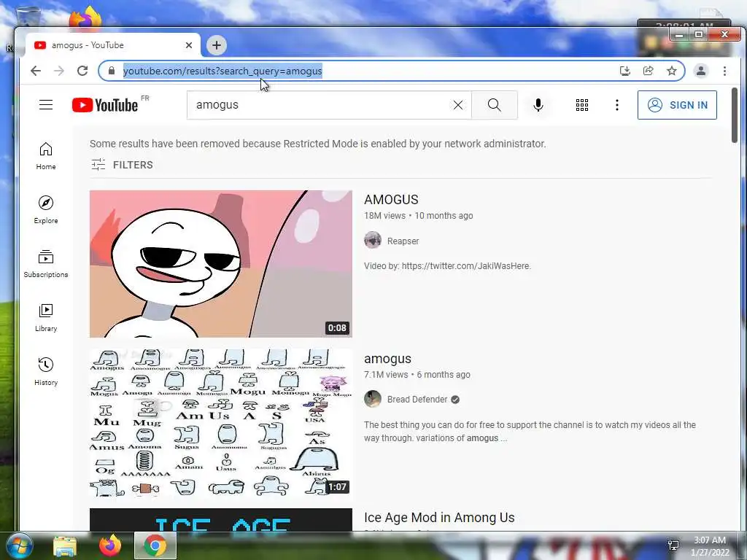This screenshot has height=560, width=747.
Task: Click the Restricted Mode notice text
Action: point(318,144)
